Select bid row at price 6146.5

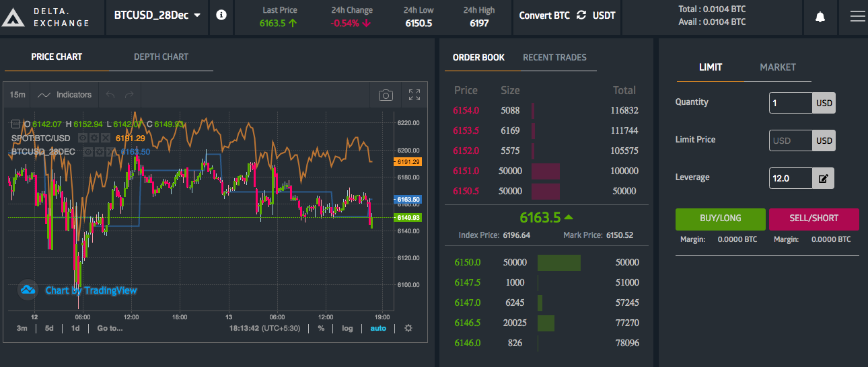click(x=546, y=323)
